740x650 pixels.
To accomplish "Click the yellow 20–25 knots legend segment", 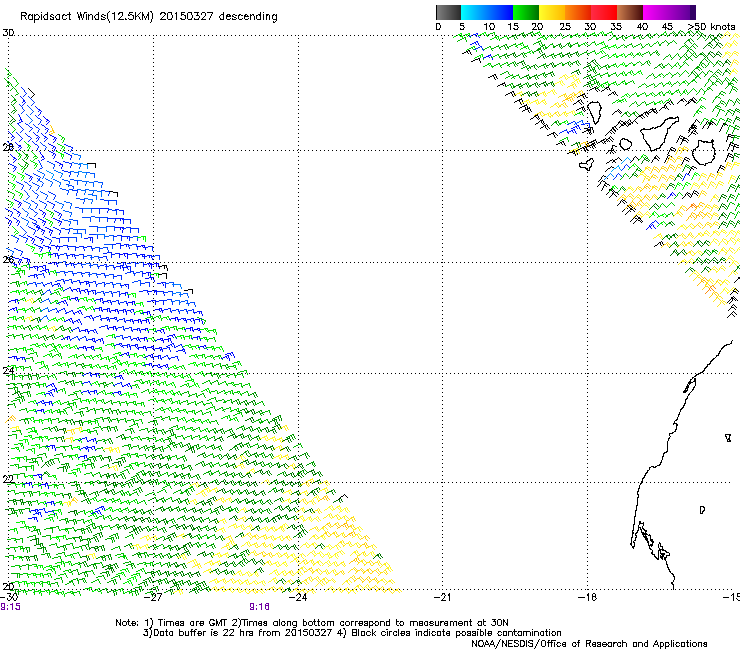I will coord(552,12).
